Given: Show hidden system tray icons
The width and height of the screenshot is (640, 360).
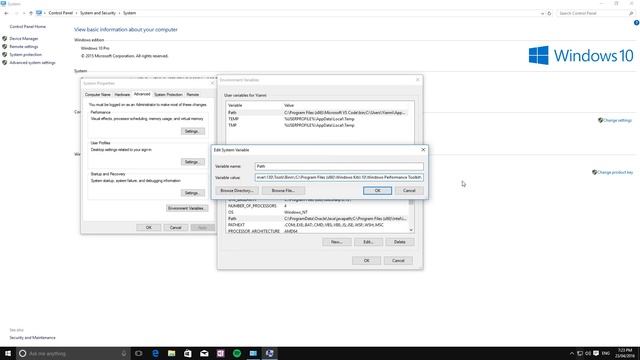Looking at the screenshot, I should [572, 353].
